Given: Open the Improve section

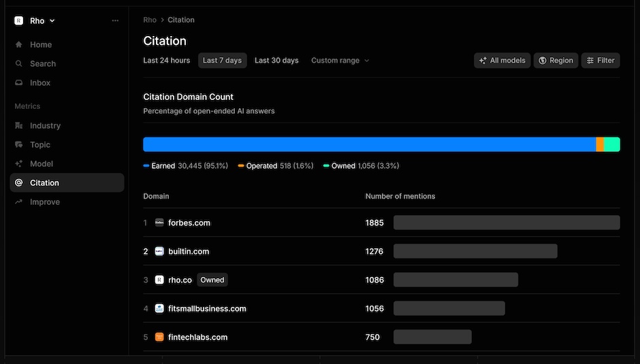Looking at the screenshot, I should (37, 202).
